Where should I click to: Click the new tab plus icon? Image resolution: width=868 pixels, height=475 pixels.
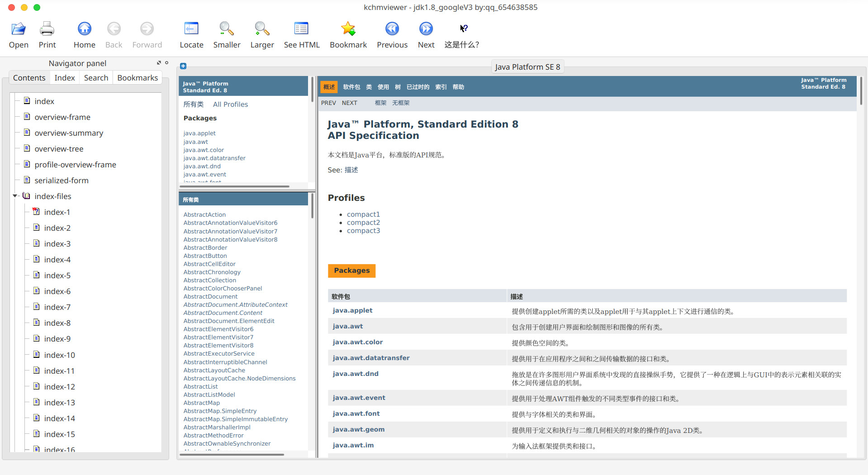click(x=183, y=66)
